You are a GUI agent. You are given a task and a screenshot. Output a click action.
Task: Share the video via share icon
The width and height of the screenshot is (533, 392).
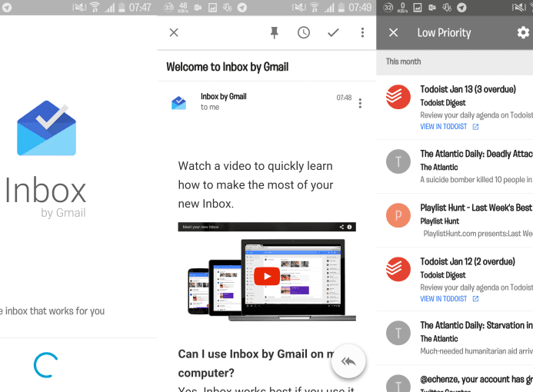pos(341,227)
